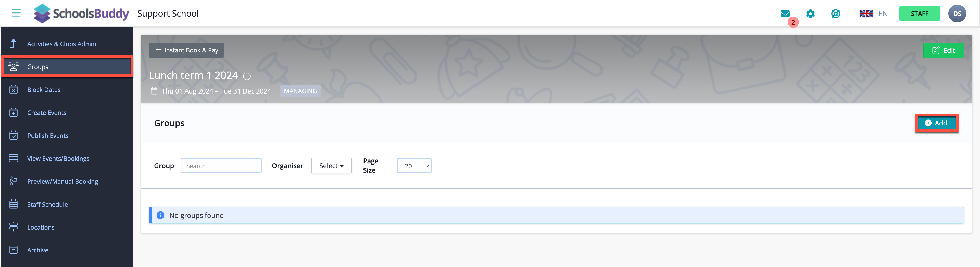Click the DS user avatar
This screenshot has width=980, height=267.
[957, 14]
